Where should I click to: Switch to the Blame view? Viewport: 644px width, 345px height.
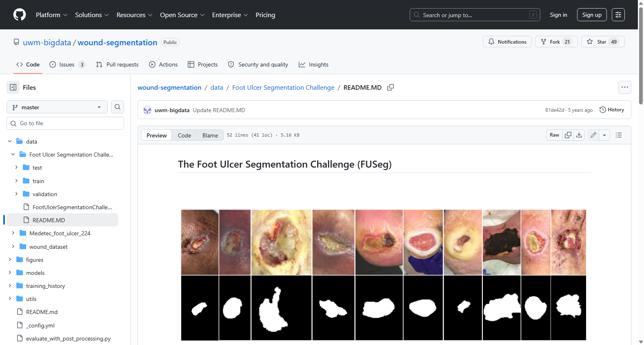210,135
